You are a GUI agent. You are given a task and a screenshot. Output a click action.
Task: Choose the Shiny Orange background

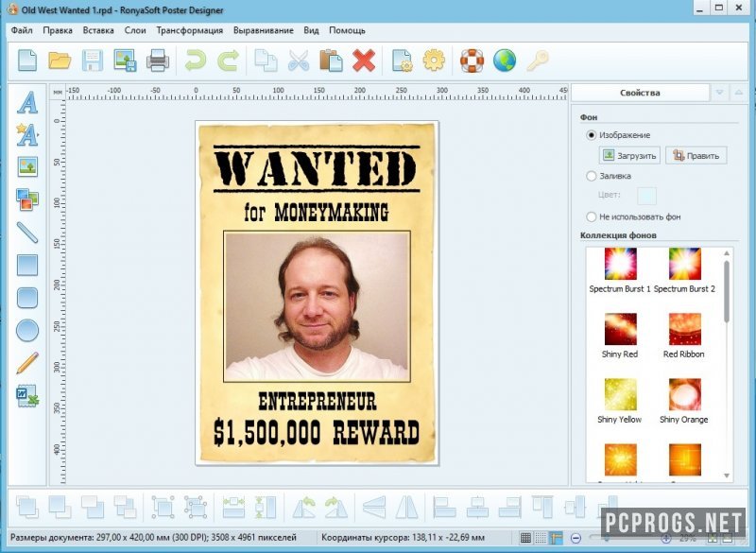pos(684,401)
